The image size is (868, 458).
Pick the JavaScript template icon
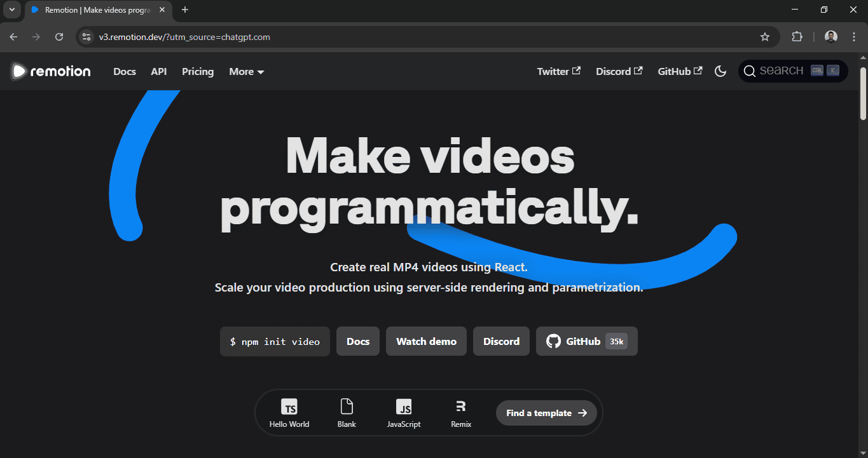[404, 414]
